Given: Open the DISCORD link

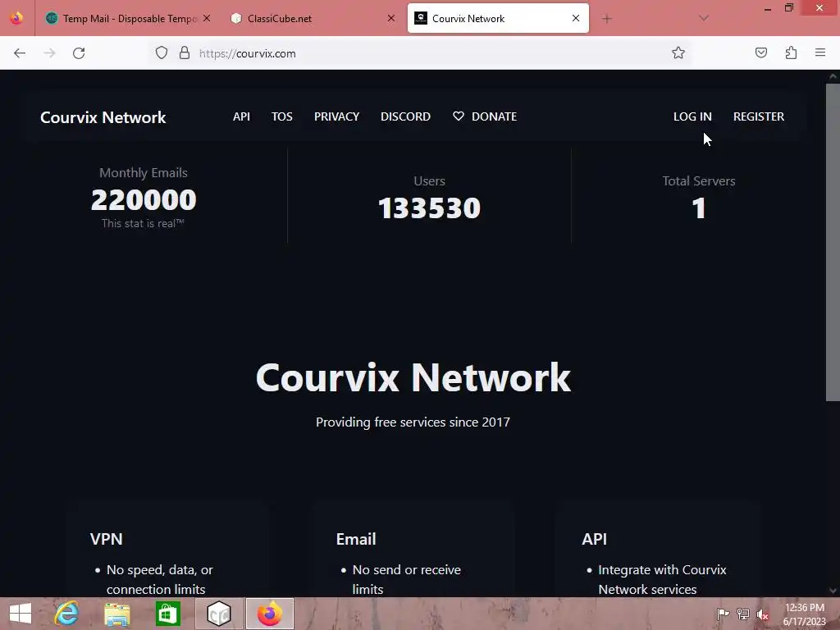Looking at the screenshot, I should coord(405,116).
